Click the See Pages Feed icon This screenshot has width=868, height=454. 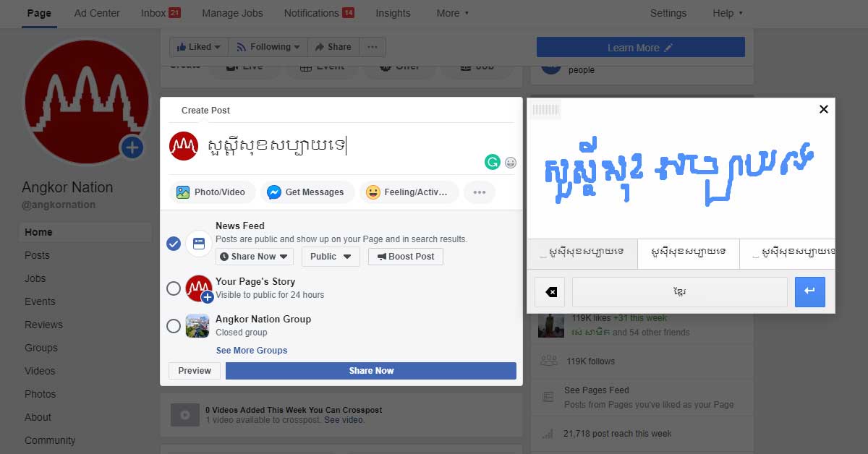point(549,397)
